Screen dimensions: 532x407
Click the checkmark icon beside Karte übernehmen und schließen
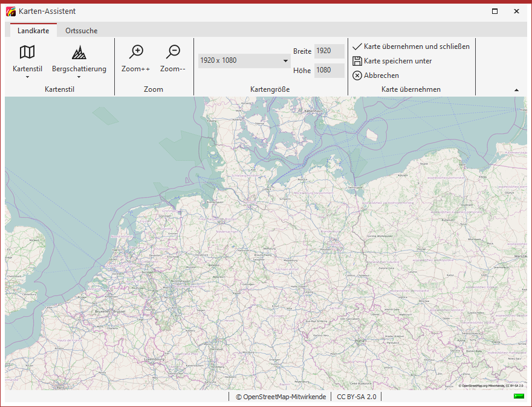coord(357,46)
